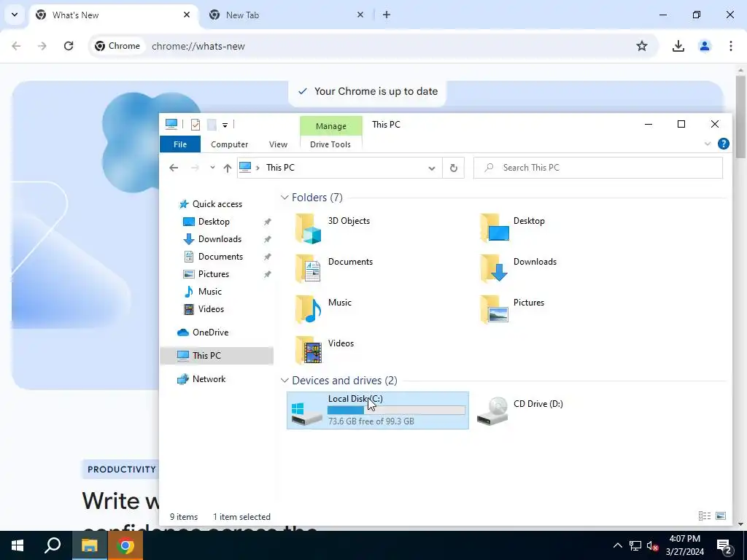Click the New folder quick access toolbar icon

(212, 125)
